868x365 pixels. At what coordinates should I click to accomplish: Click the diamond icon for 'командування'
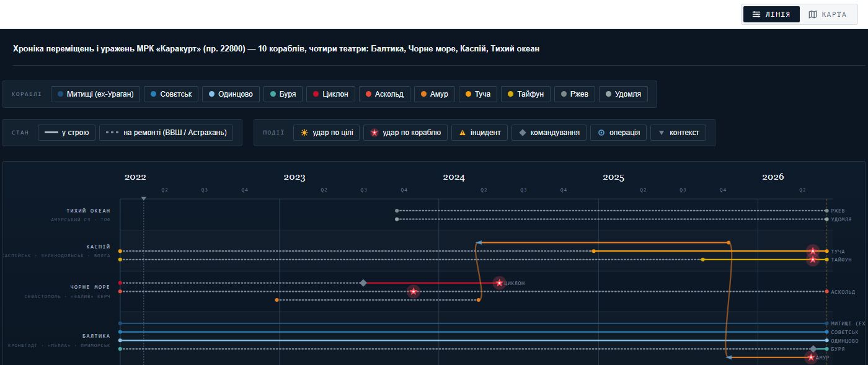click(x=522, y=133)
